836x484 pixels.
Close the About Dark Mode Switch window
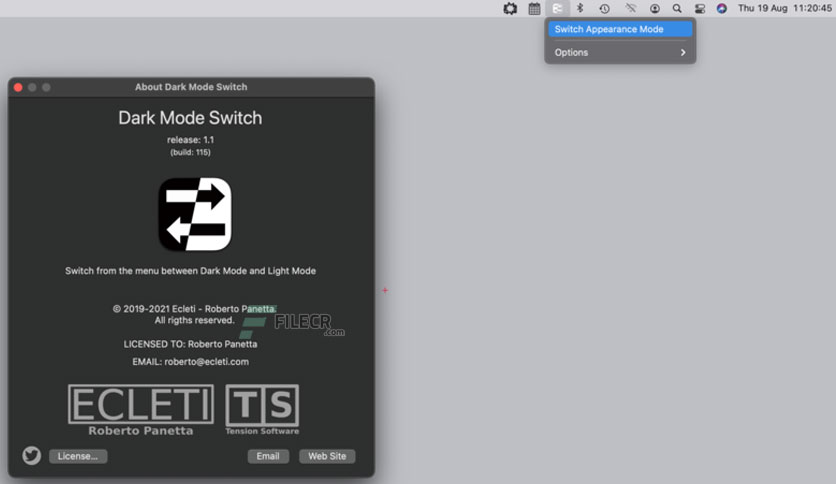(18, 87)
